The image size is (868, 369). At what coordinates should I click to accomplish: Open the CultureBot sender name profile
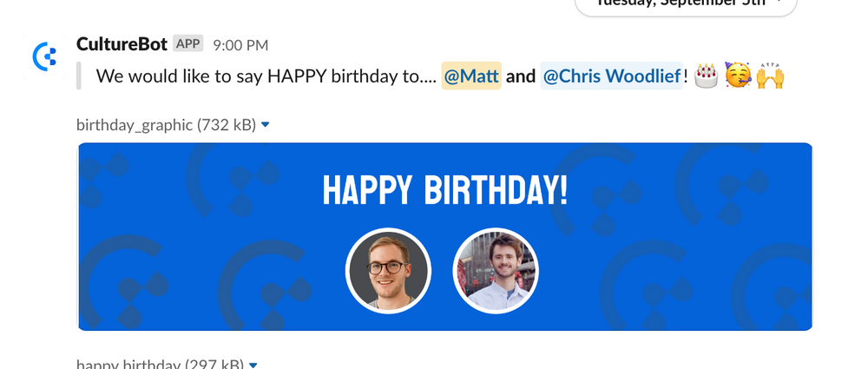click(x=122, y=43)
